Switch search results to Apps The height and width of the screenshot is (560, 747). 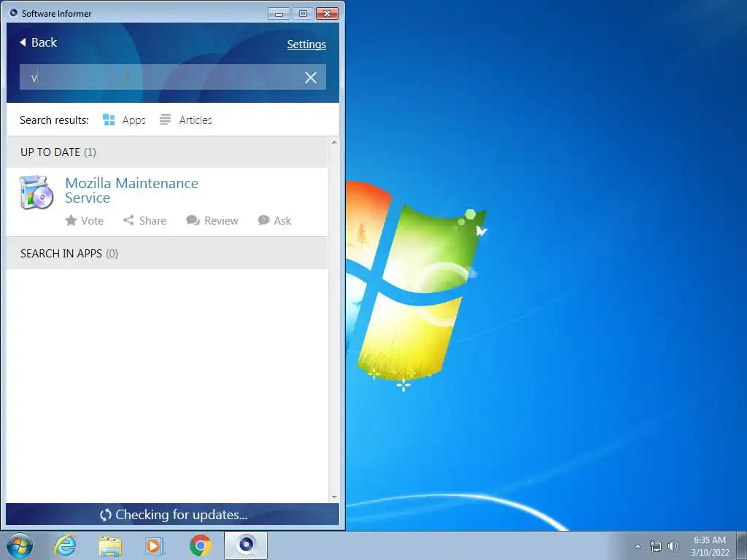pos(124,120)
